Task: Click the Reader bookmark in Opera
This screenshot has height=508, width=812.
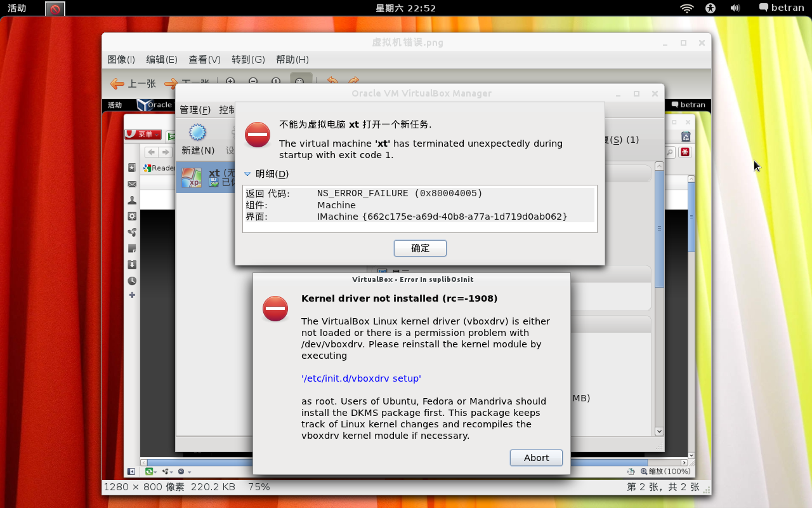Action: coord(159,168)
